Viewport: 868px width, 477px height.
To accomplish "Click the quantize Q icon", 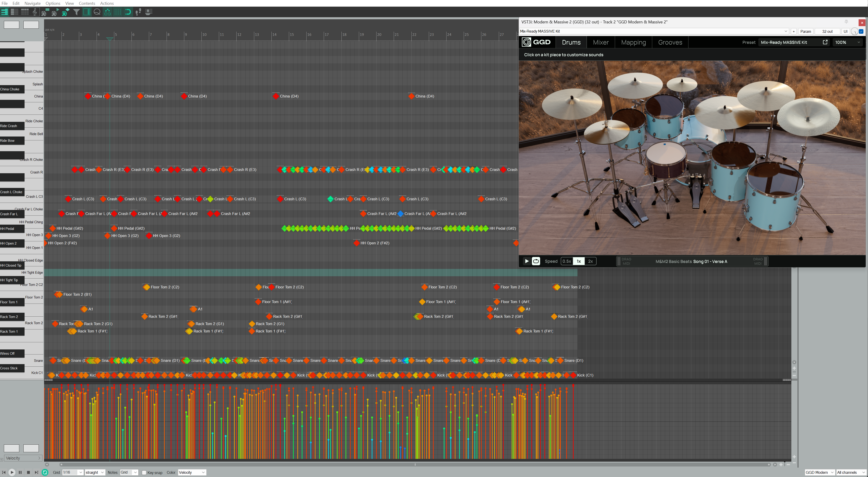I will 97,12.
